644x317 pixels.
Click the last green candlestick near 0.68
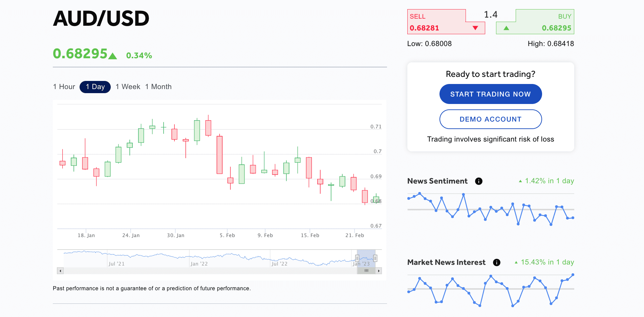pos(376,199)
